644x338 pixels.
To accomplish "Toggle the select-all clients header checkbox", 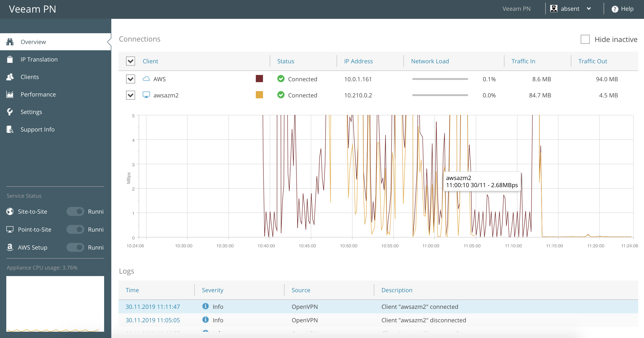I will 131,61.
